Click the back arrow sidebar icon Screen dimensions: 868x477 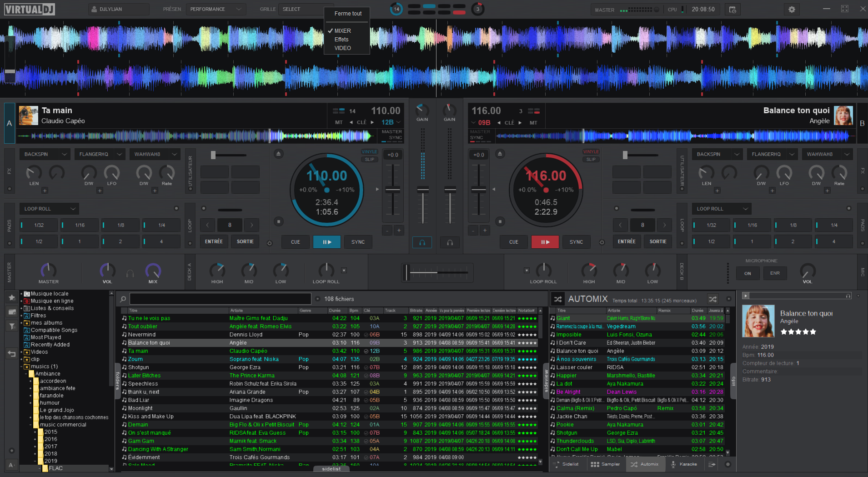point(12,353)
